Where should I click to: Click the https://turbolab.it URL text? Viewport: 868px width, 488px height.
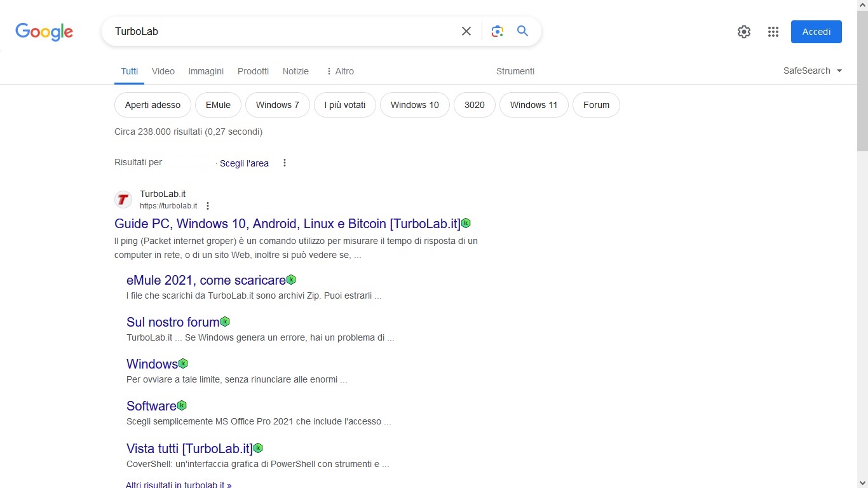click(x=168, y=206)
